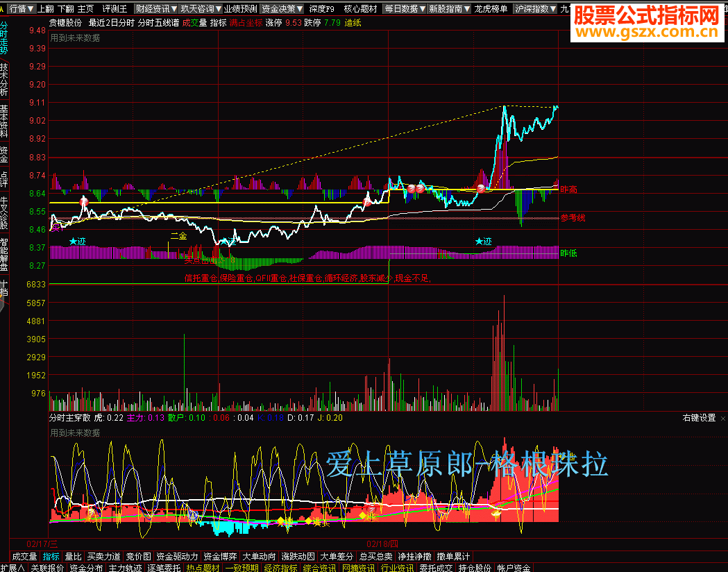Switch to the 买卖力道 bottom tab
This screenshot has height=572, width=728.
(104, 556)
